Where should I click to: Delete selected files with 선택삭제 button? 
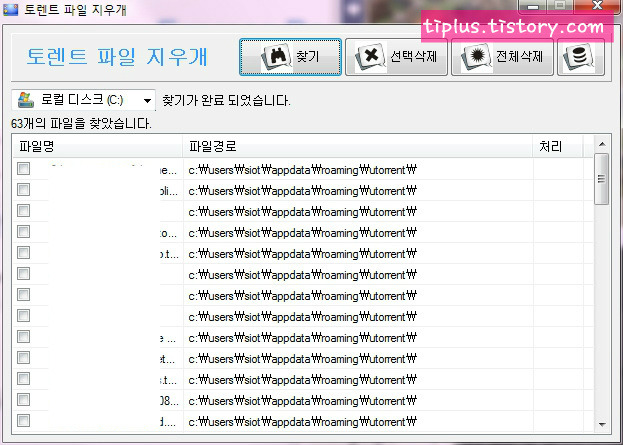click(396, 57)
